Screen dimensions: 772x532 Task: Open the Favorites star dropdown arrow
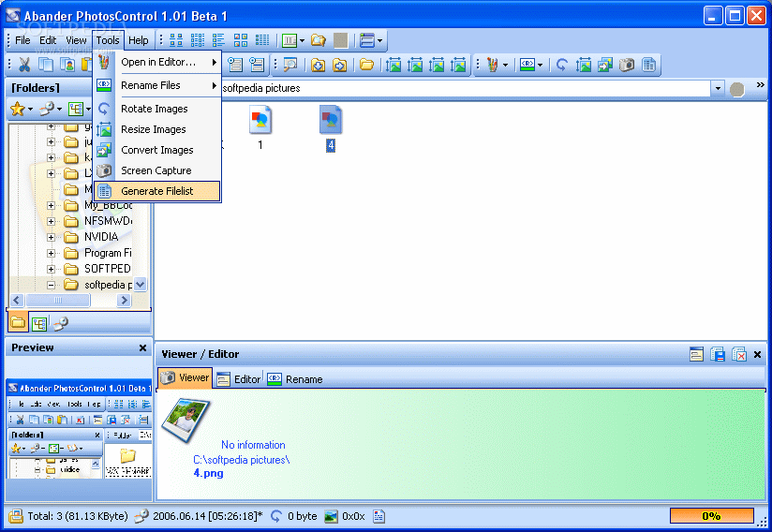31,110
